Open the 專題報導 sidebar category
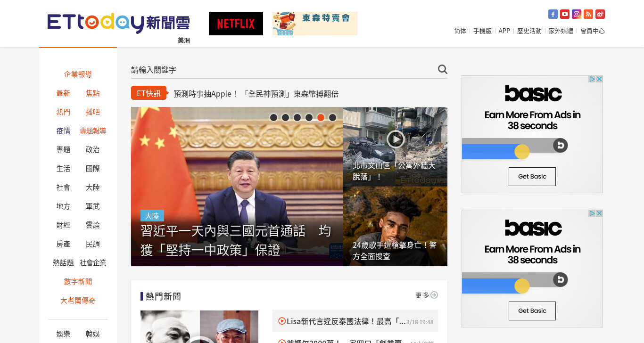 (93, 131)
